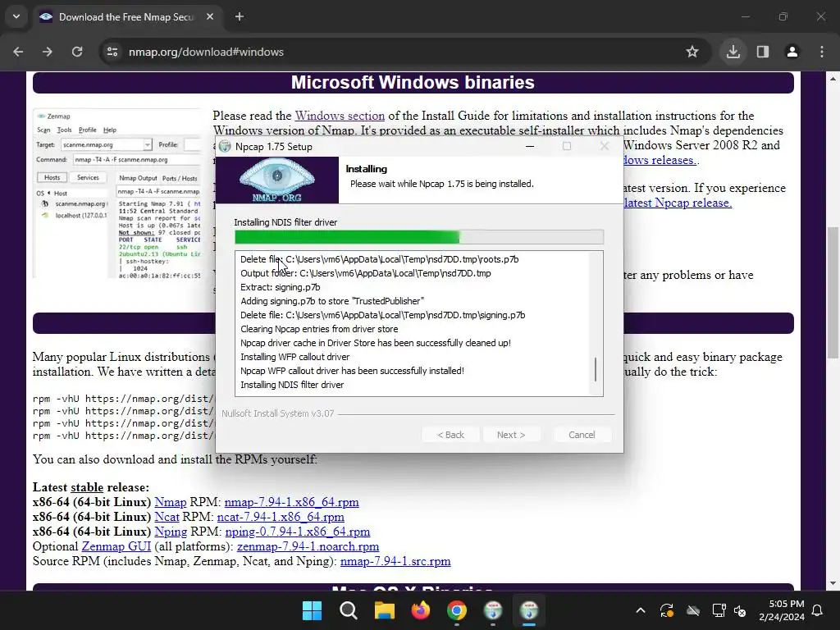The height and width of the screenshot is (630, 840).
Task: Open the Windows Start menu
Action: click(x=313, y=610)
